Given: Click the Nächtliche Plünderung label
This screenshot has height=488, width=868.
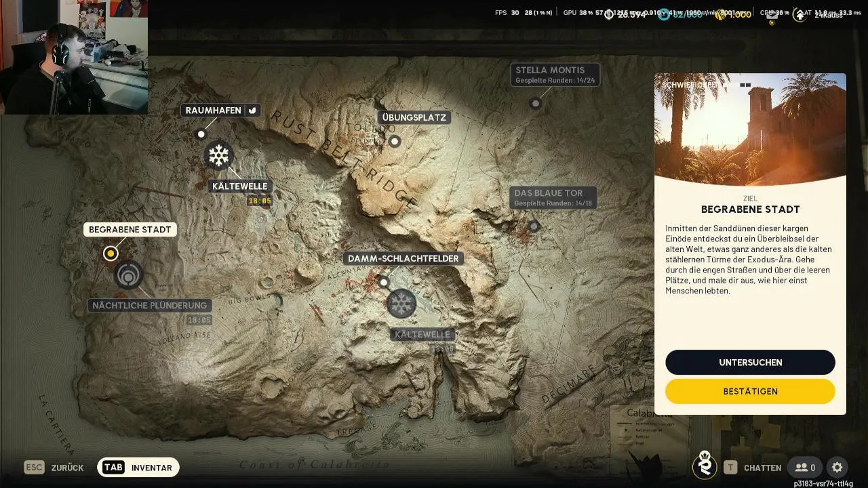Looking at the screenshot, I should pyautogui.click(x=149, y=306).
